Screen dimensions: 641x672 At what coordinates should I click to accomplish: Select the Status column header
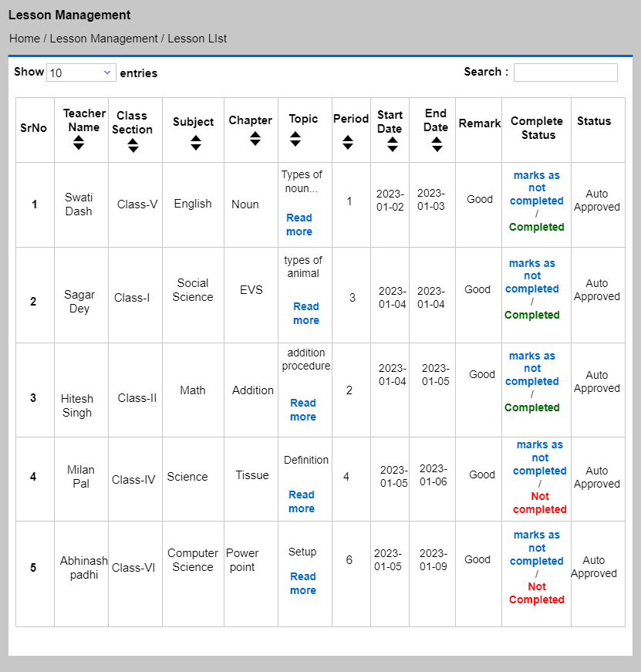(594, 121)
